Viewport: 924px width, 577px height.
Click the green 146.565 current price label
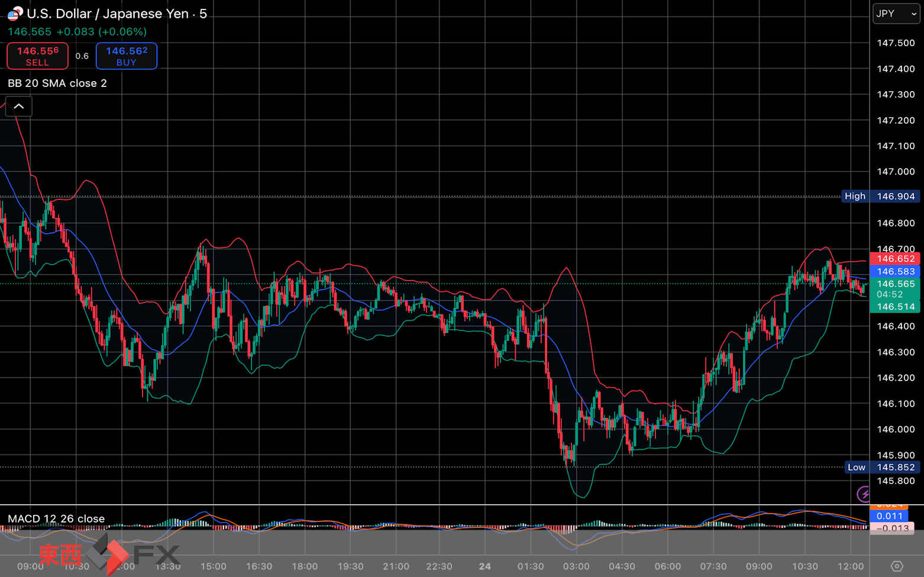[895, 284]
